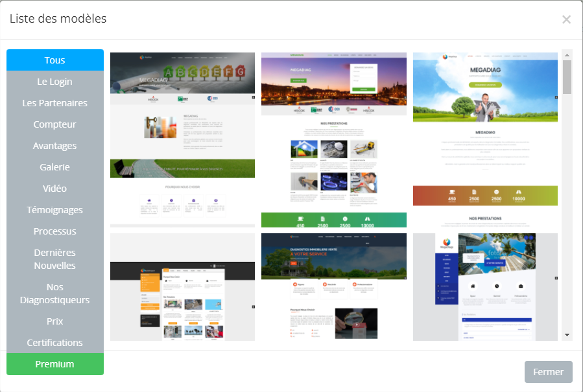This screenshot has height=392, width=583.
Task: Open Dernières Nouvelles category
Action: 55,259
